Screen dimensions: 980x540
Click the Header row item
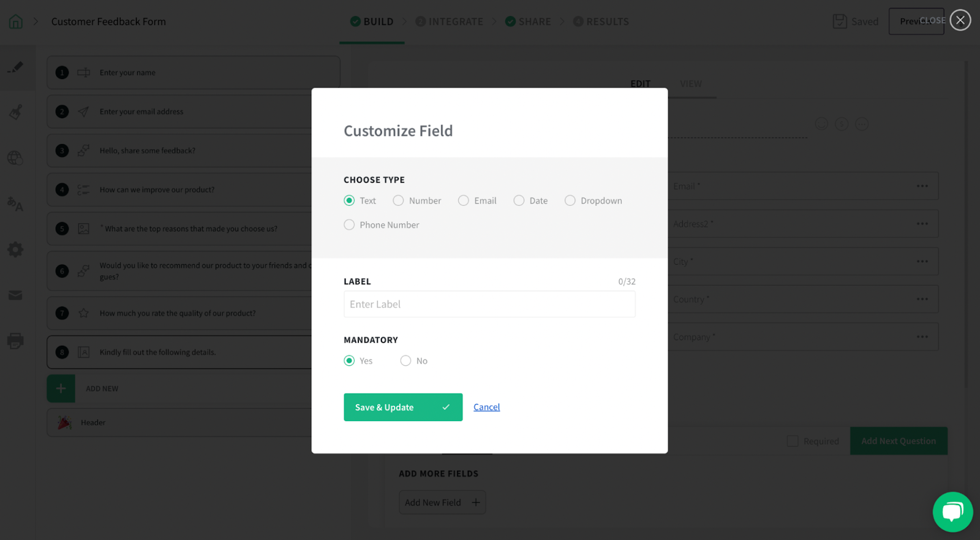point(194,422)
